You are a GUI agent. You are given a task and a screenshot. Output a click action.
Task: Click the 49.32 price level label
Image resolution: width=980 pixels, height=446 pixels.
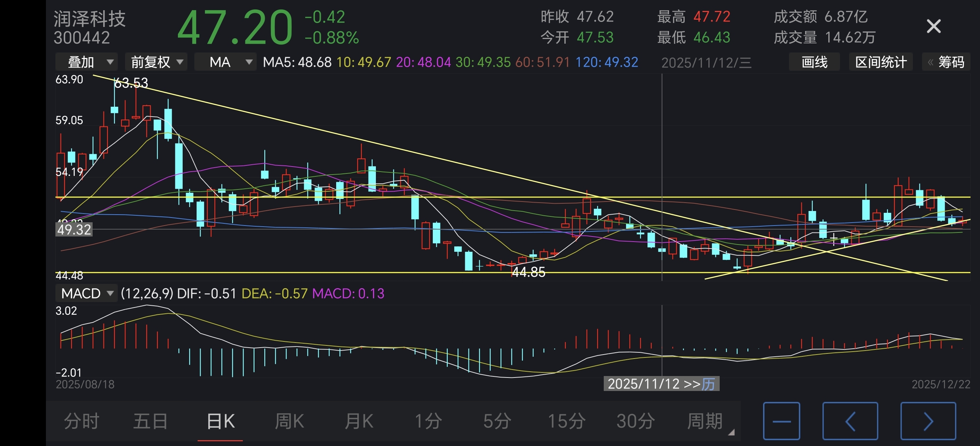[74, 230]
